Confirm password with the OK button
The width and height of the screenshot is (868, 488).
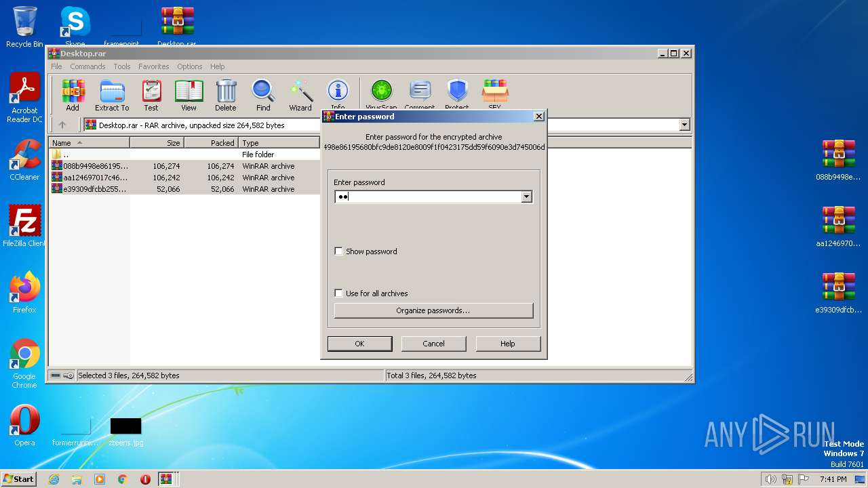pyautogui.click(x=359, y=344)
